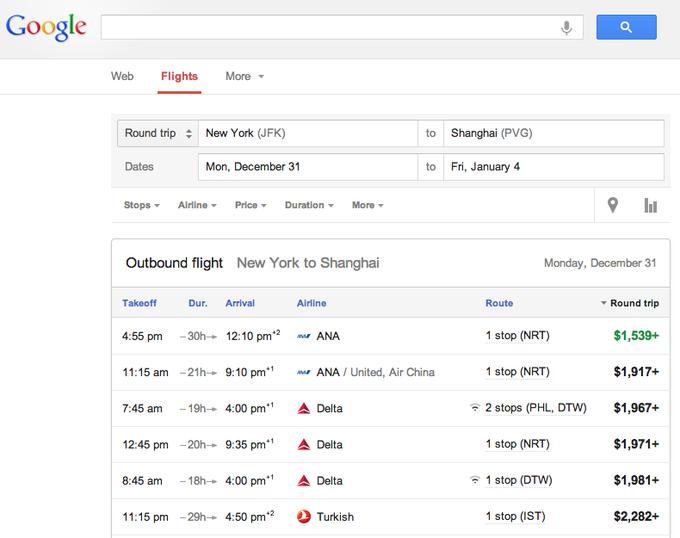The width and height of the screenshot is (680, 538).
Task: Click ANA logo on 4:55 pm flight
Action: coord(304,336)
